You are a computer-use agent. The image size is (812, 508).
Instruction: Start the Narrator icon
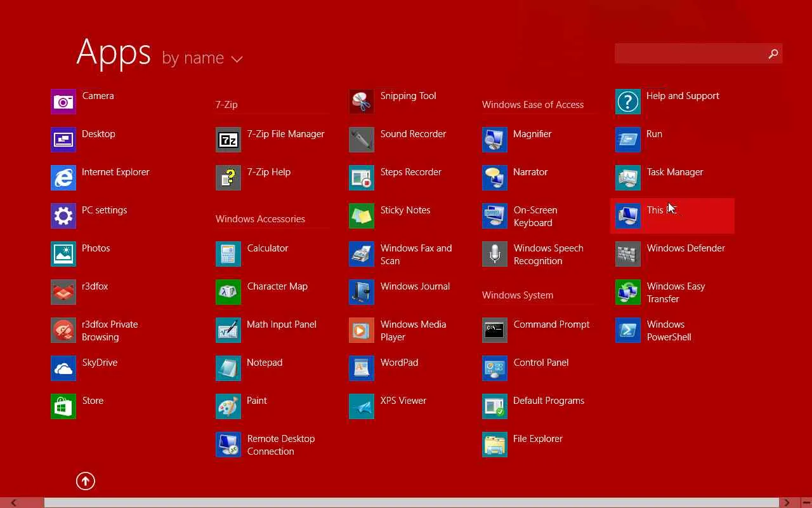pyautogui.click(x=495, y=178)
